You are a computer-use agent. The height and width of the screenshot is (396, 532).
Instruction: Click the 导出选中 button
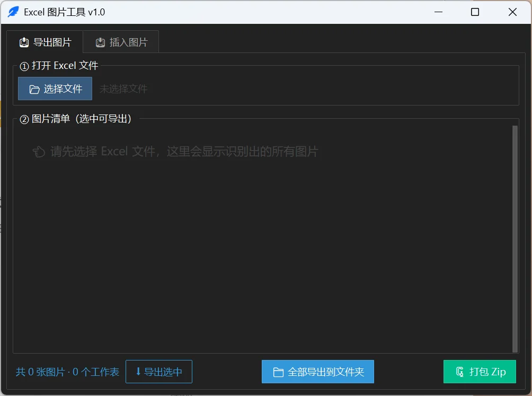click(159, 372)
